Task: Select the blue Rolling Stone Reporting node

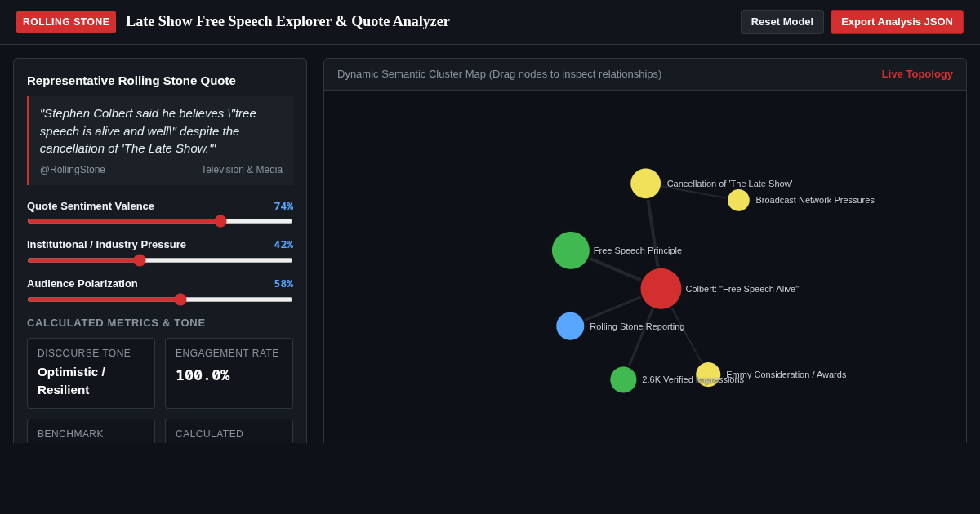Action: pyautogui.click(x=570, y=326)
